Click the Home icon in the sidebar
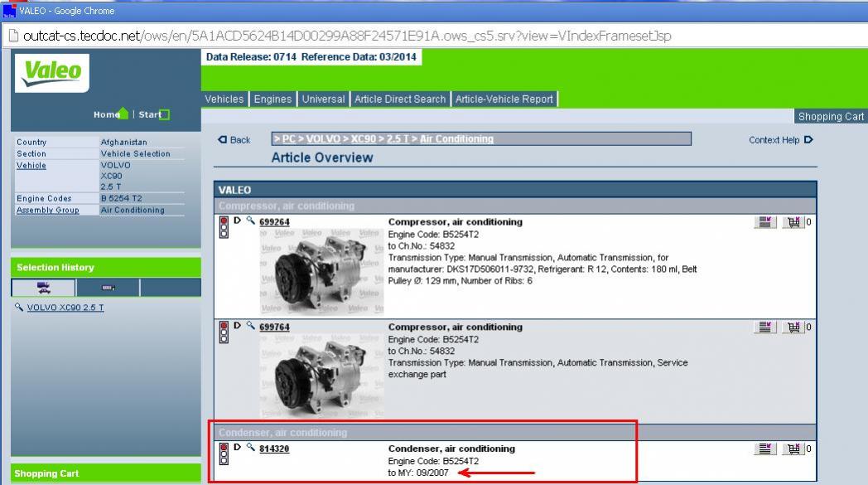Image resolution: width=868 pixels, height=485 pixels. click(x=123, y=114)
